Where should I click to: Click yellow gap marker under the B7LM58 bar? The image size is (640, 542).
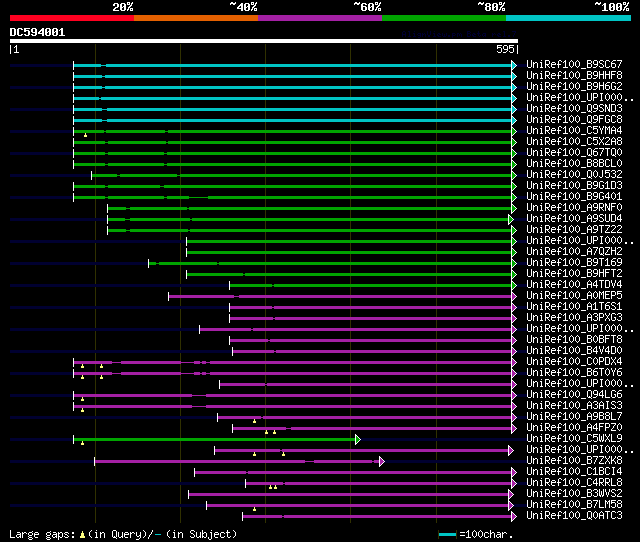pyautogui.click(x=254, y=509)
